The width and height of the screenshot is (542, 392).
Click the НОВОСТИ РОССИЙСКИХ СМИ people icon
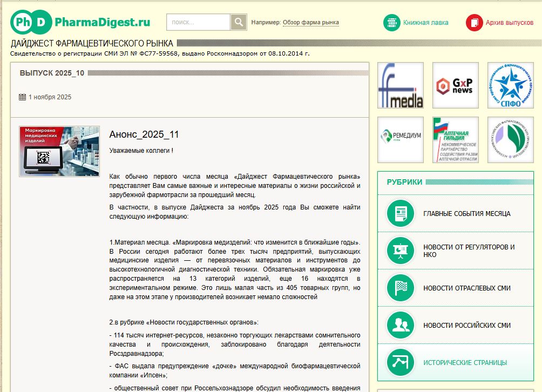click(401, 325)
